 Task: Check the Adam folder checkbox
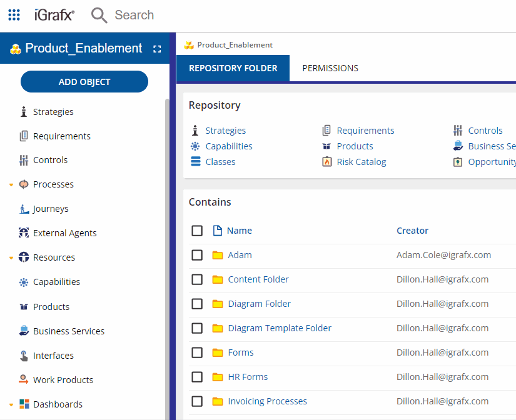click(197, 255)
